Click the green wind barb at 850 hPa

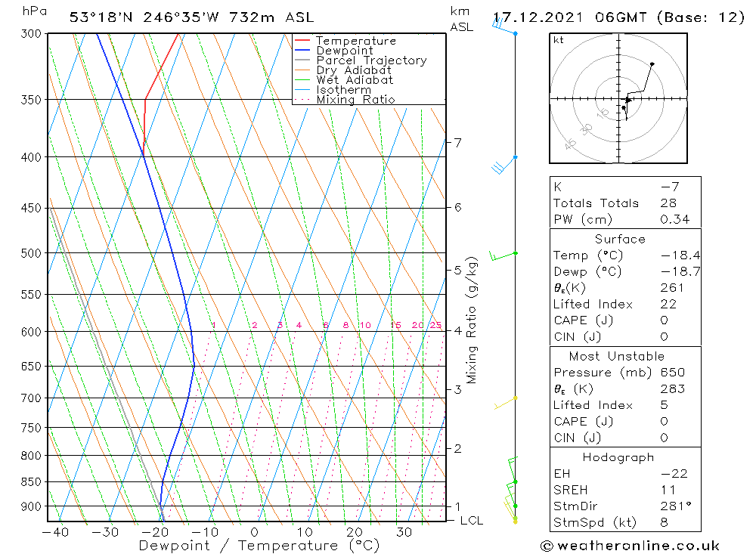point(512,469)
